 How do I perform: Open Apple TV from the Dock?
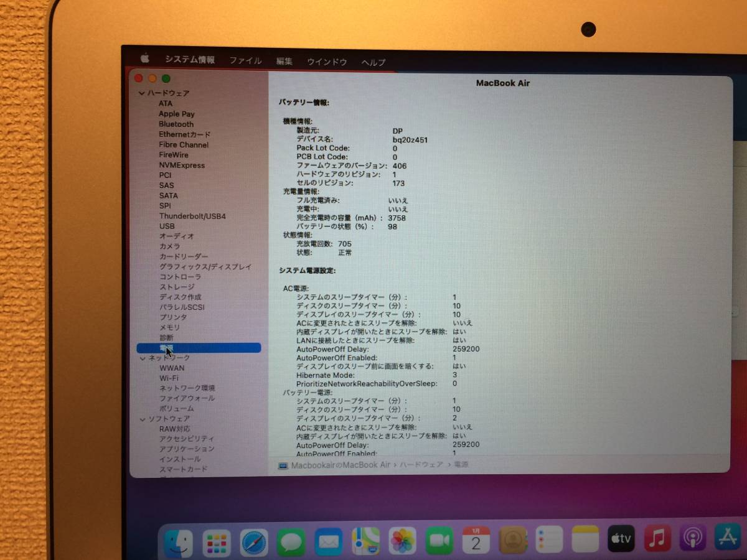pyautogui.click(x=621, y=538)
